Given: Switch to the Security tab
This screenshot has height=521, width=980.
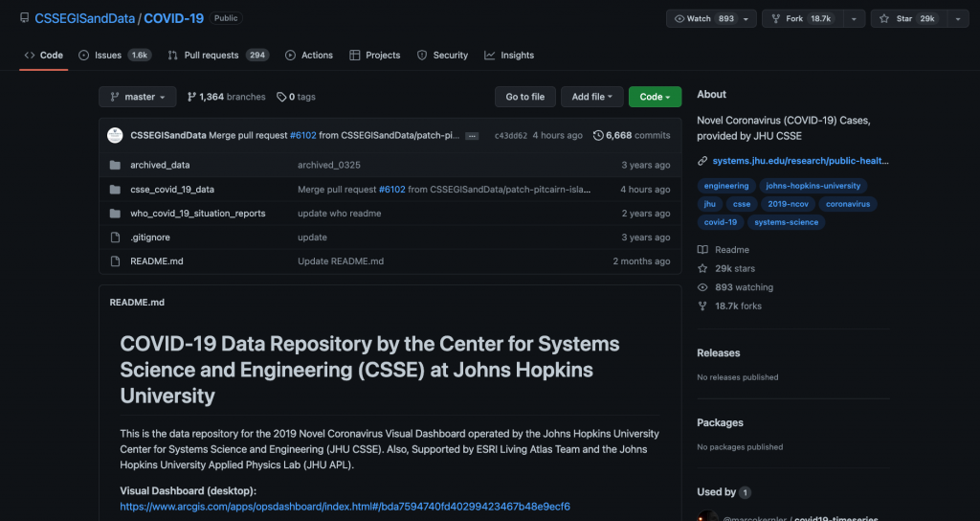Looking at the screenshot, I should point(442,55).
